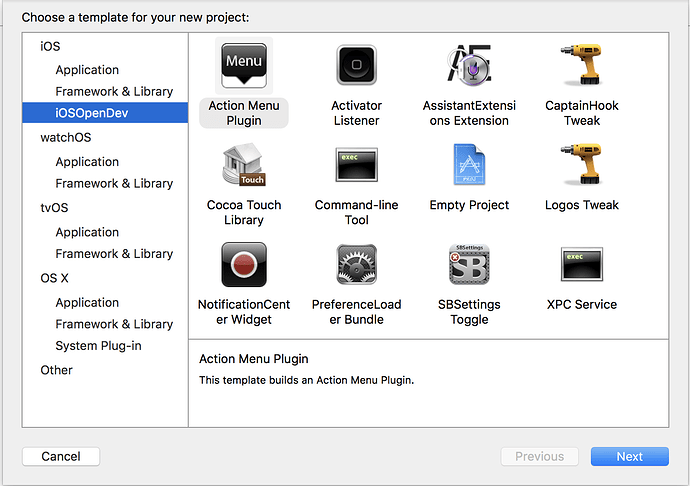Select Application under the tvOS section

tap(87, 232)
